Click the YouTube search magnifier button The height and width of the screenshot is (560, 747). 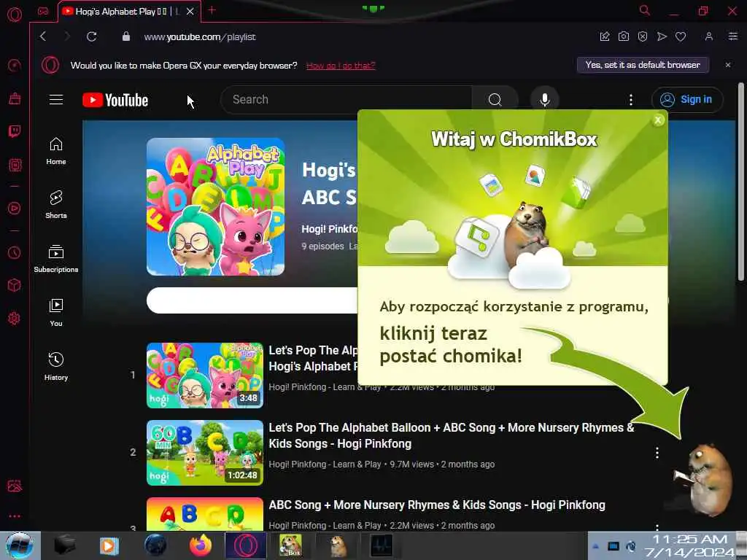click(x=495, y=99)
